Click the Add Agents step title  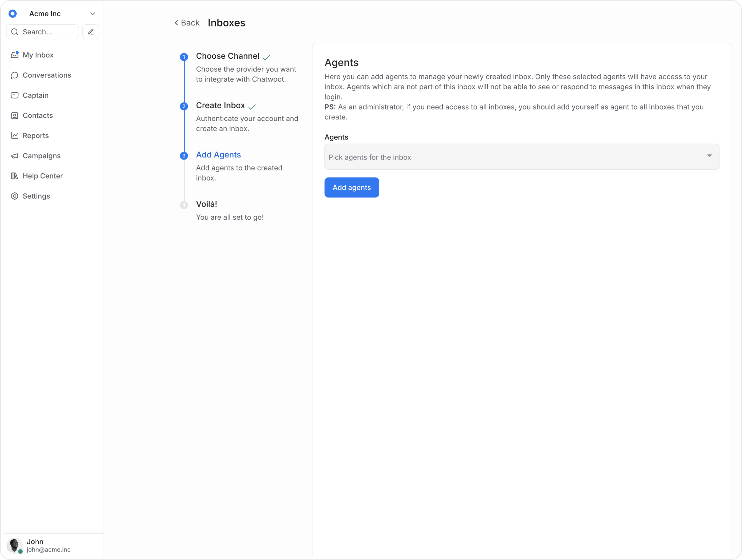(218, 155)
